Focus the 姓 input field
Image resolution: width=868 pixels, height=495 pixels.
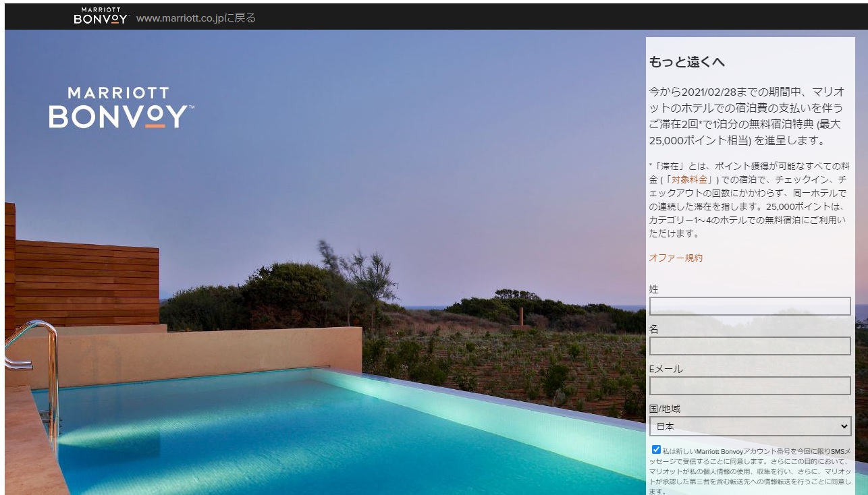(x=750, y=306)
